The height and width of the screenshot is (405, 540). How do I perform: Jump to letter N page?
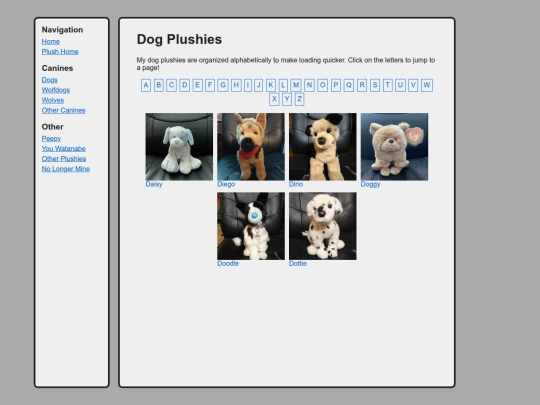(309, 85)
